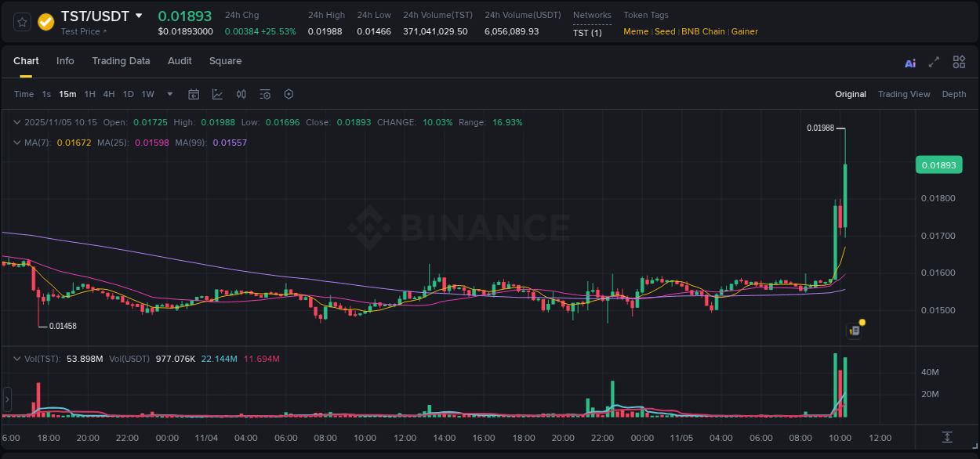The height and width of the screenshot is (459, 980).
Task: Click the green 0.01893 price label
Action: (938, 164)
